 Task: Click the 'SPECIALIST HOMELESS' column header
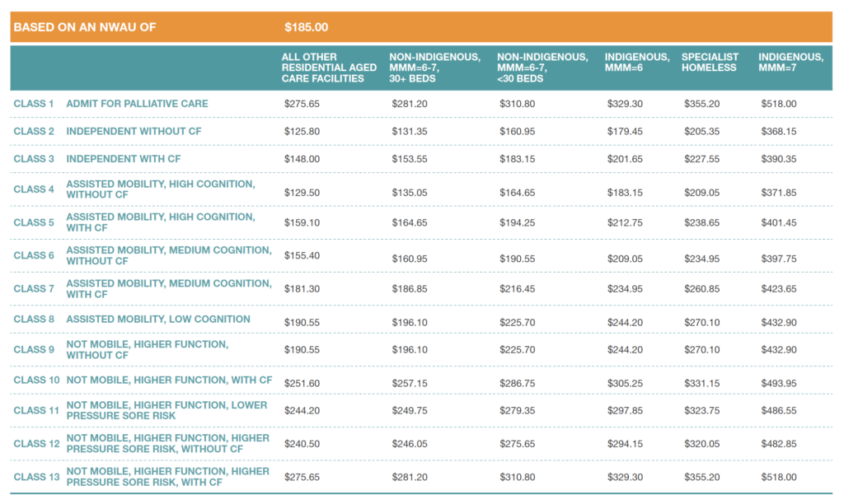coord(710,63)
